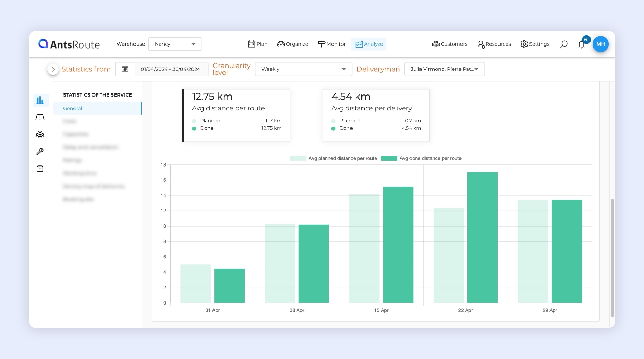Click the road routes sidebar icon

40,118
